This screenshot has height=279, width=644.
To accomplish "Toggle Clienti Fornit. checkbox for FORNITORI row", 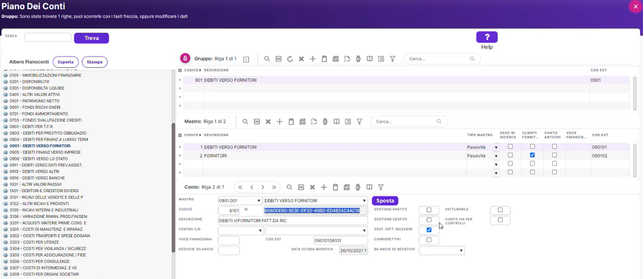I will tap(532, 155).
